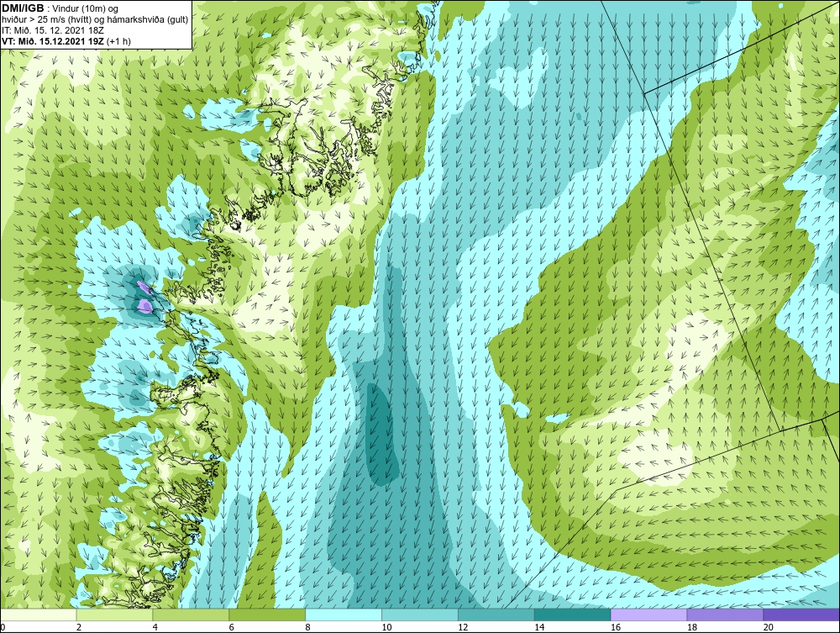
Task: Click the legend scale label "0"
Action: coord(3,627)
